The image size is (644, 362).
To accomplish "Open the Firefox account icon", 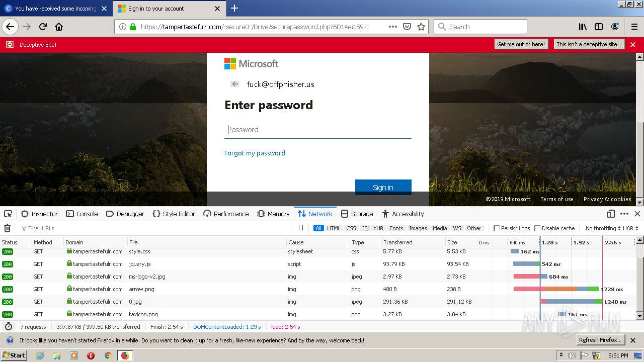I will pos(615,27).
